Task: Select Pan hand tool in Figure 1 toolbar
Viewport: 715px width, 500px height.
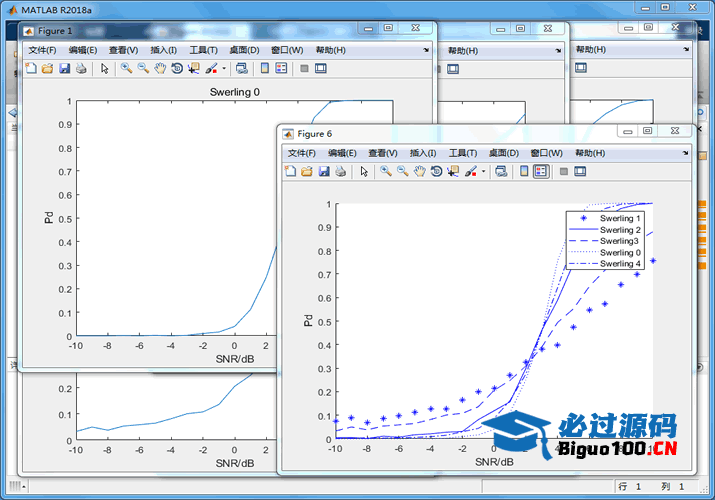Action: click(x=160, y=68)
